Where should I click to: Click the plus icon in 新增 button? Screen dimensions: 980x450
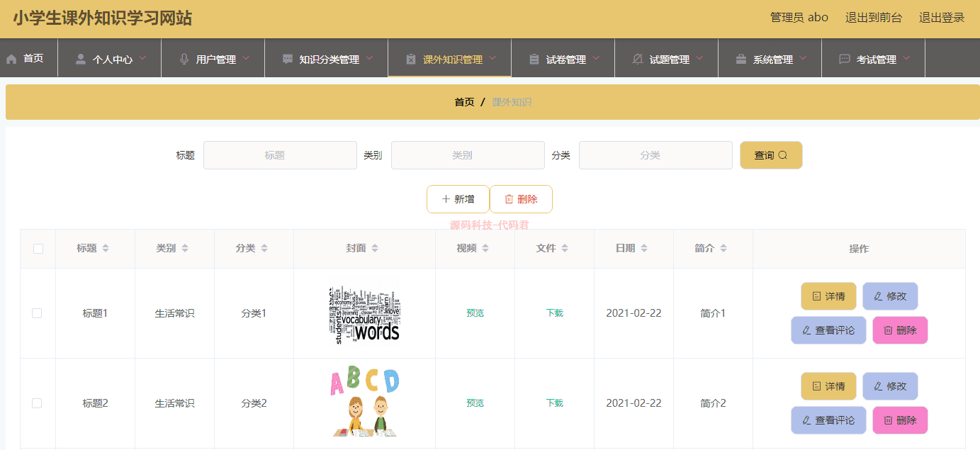446,199
